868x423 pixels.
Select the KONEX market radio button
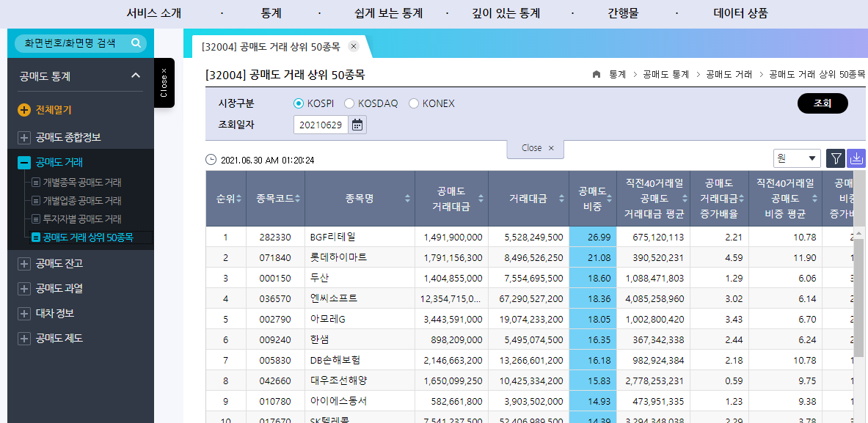click(x=414, y=103)
